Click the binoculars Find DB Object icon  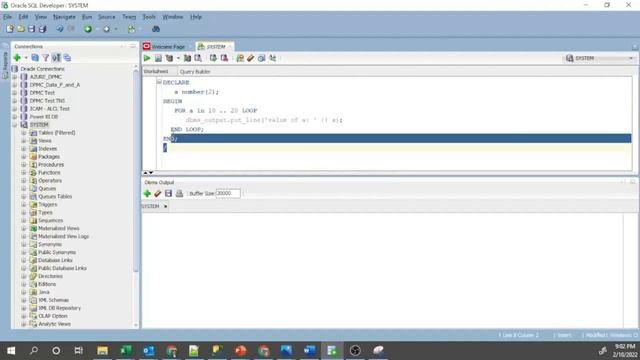[156, 29]
